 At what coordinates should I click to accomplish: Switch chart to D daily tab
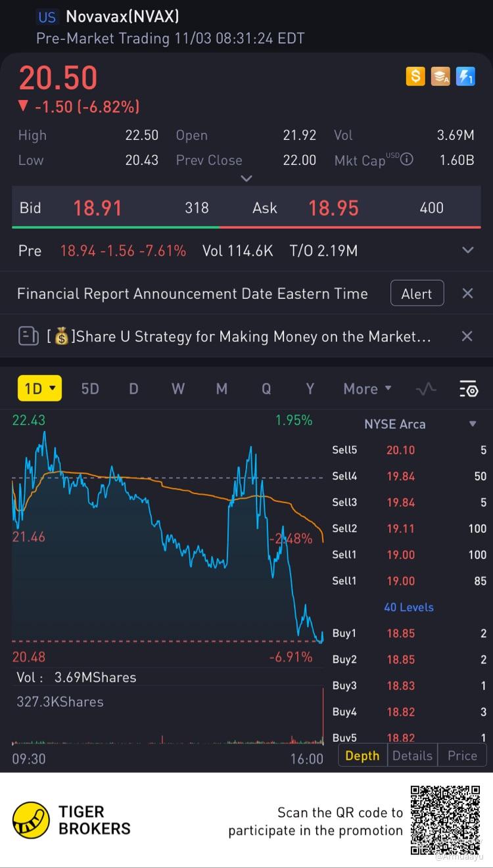tap(133, 388)
